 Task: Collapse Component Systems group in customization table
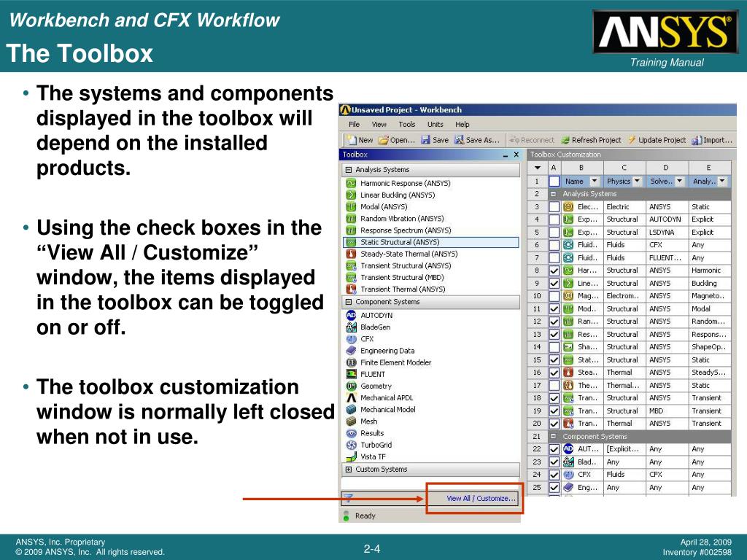(553, 436)
